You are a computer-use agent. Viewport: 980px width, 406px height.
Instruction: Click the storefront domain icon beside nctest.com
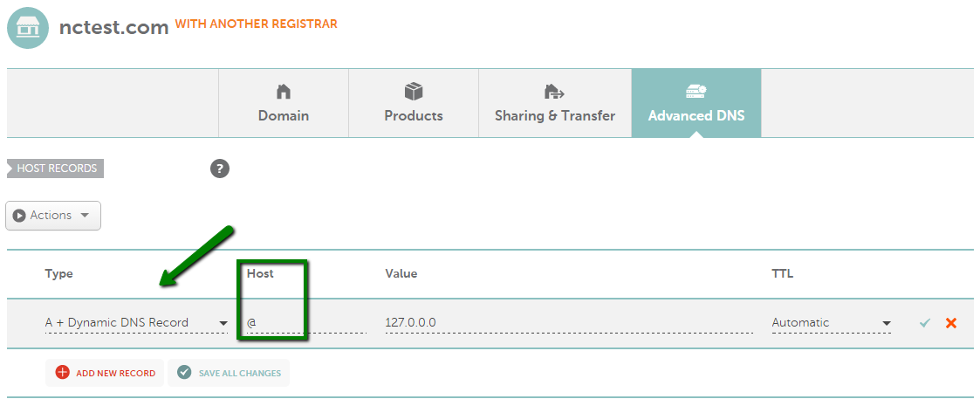pyautogui.click(x=28, y=28)
